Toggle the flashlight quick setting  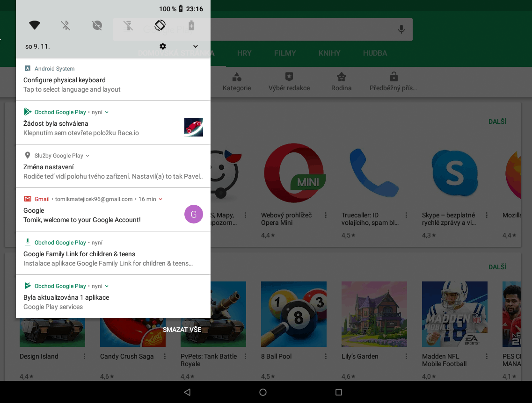tap(128, 25)
